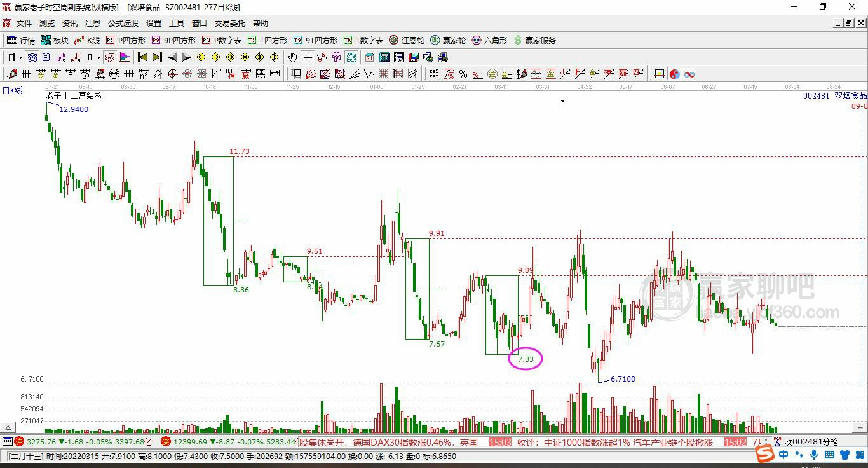Click the save floppy disk icon
This screenshot has height=468, width=868.
[x=414, y=57]
